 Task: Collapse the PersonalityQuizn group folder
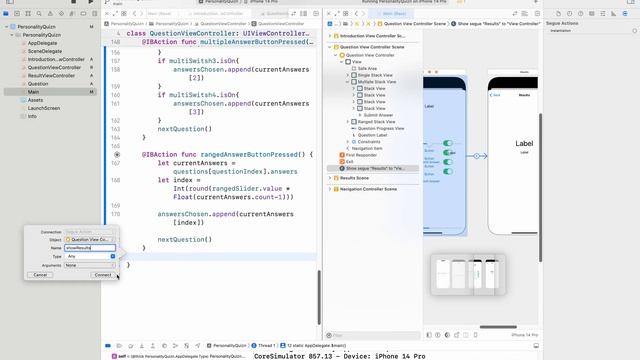(12, 35)
